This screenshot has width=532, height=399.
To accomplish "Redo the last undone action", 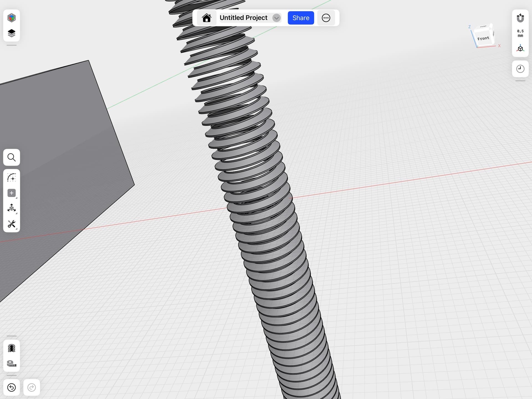I will pyautogui.click(x=32, y=387).
